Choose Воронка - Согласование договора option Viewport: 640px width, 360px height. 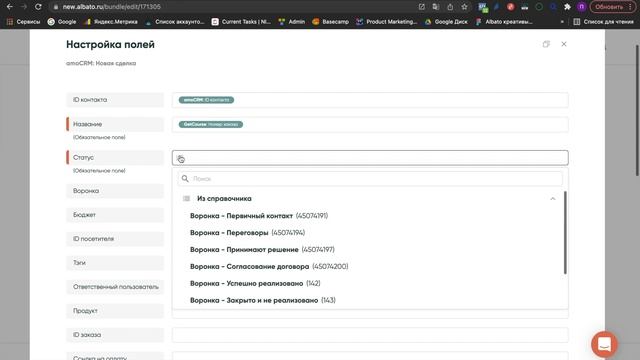click(x=269, y=267)
